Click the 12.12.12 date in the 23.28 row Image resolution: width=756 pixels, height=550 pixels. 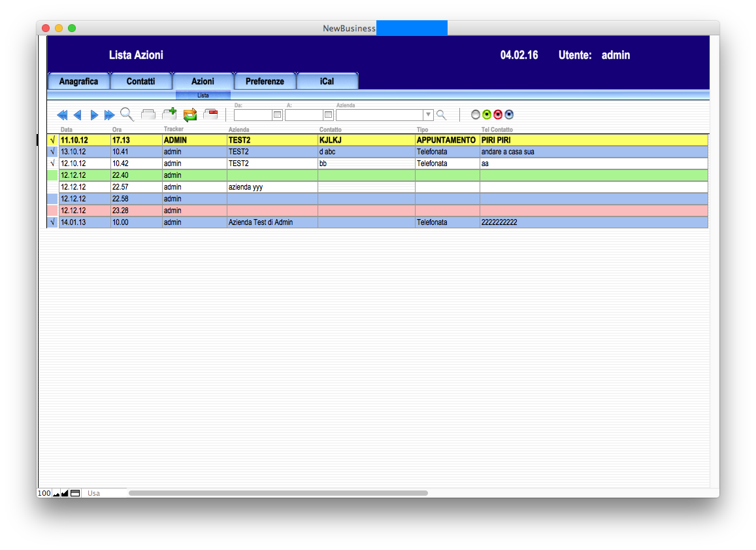[84, 211]
